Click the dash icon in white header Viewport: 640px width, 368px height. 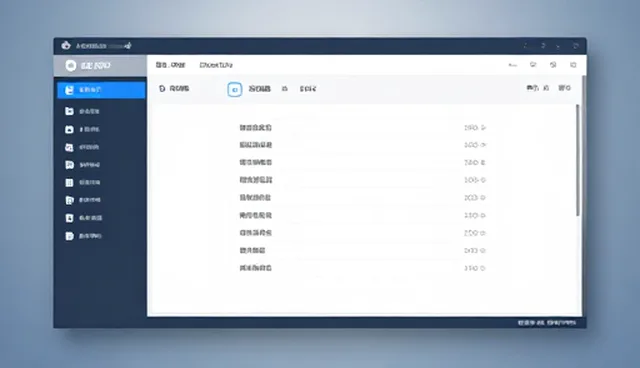click(513, 65)
